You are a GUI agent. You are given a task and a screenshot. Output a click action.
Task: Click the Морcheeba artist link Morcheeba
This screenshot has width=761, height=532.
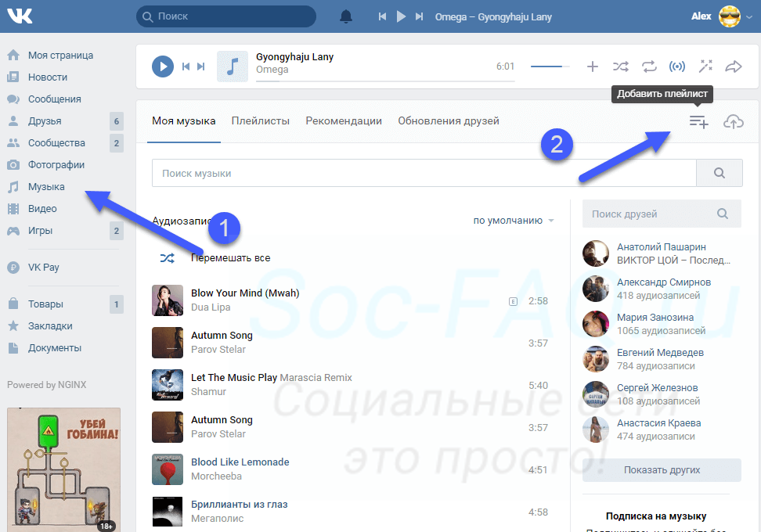coord(216,476)
